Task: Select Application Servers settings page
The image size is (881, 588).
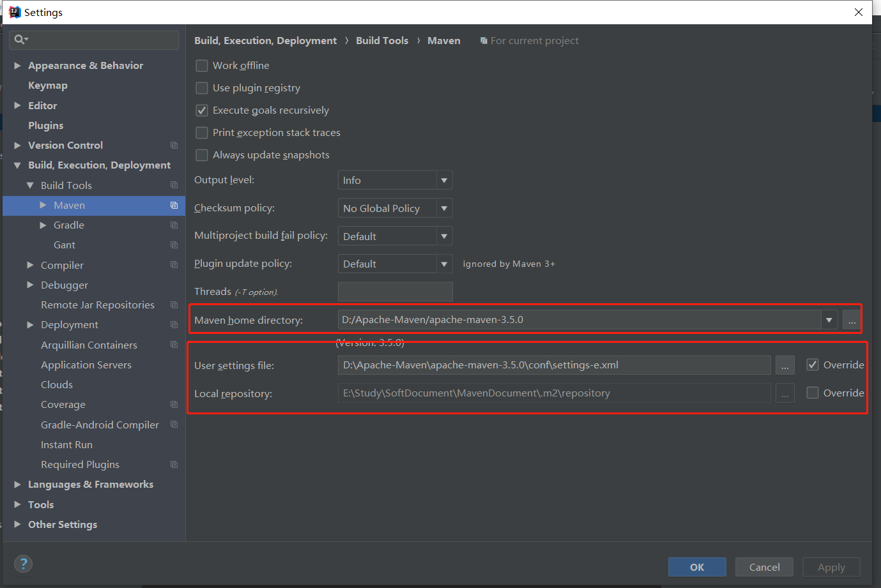Action: click(86, 365)
